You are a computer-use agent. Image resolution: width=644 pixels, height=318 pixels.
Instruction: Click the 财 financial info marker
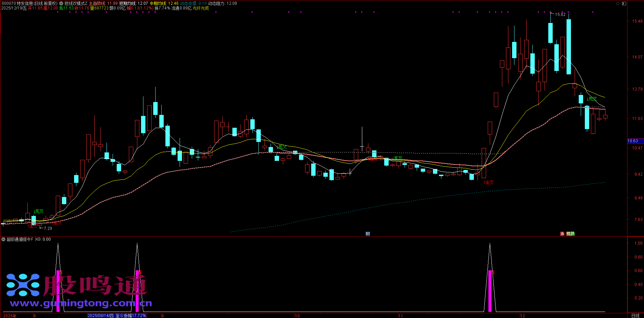[x=368, y=234]
